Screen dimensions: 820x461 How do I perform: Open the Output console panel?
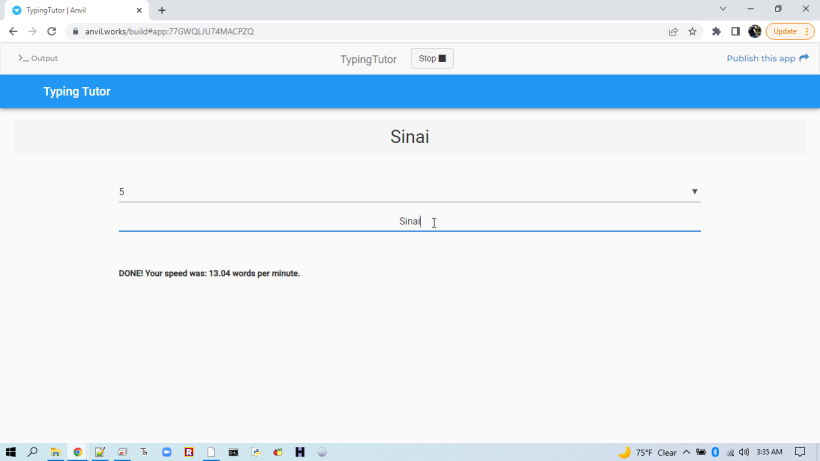[38, 59]
